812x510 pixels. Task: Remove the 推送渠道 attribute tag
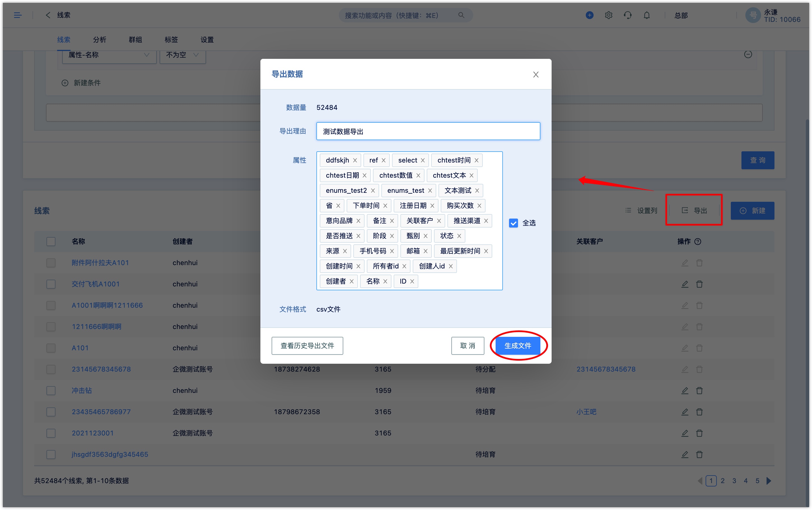(486, 221)
